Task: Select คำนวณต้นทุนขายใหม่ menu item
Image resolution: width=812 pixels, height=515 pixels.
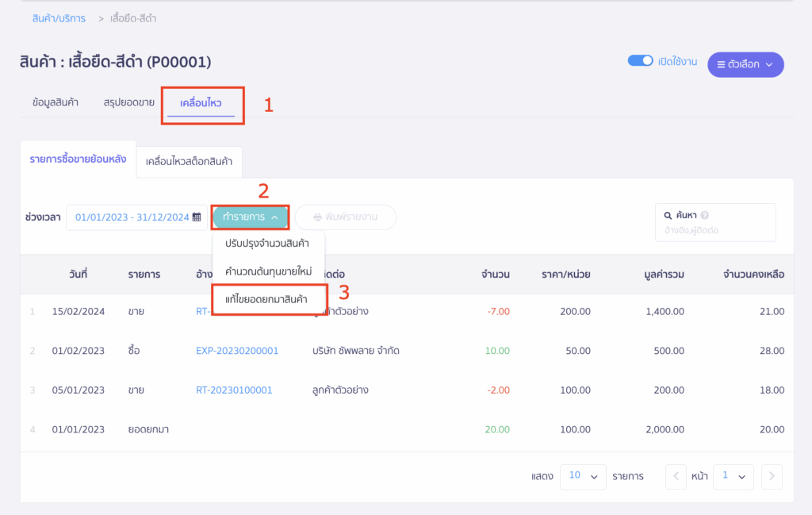Action: 268,271
